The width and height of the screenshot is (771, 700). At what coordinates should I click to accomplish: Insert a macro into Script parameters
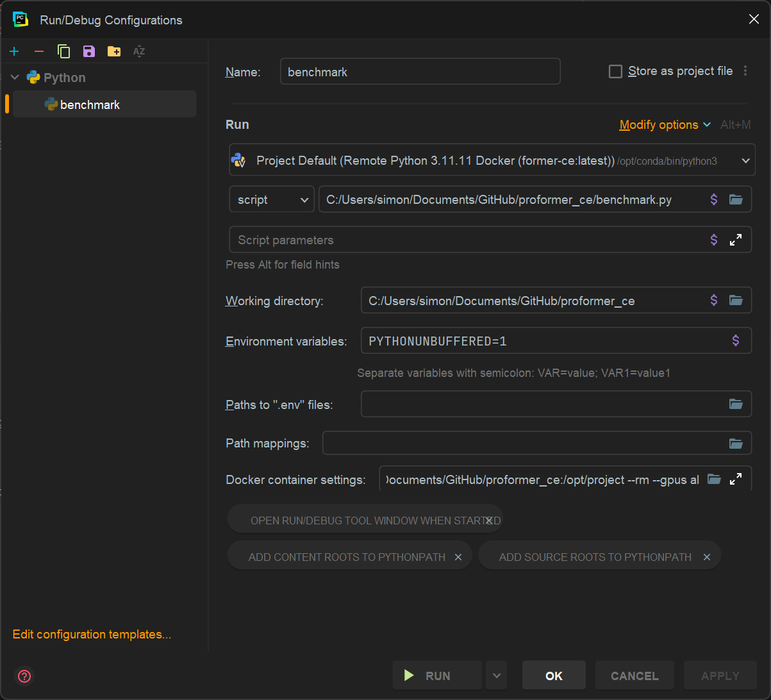713,239
